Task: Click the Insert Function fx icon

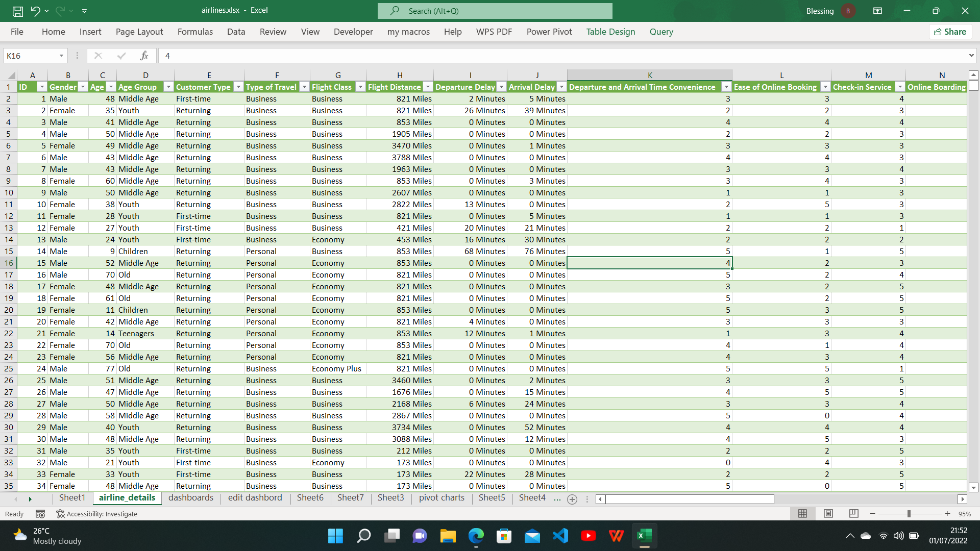Action: (x=144, y=56)
